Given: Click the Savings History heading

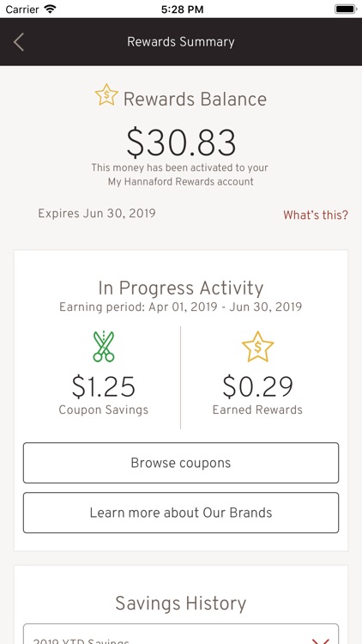Looking at the screenshot, I should pyautogui.click(x=181, y=604).
